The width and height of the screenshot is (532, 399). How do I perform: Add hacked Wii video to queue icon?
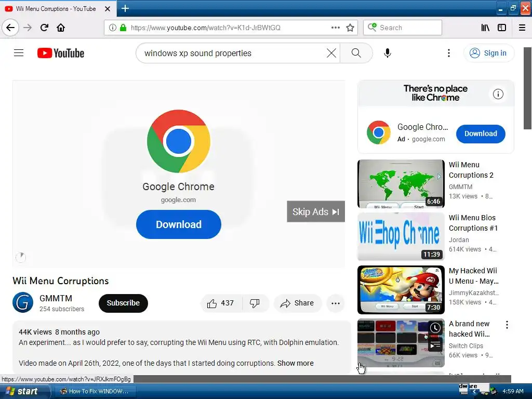(x=435, y=345)
